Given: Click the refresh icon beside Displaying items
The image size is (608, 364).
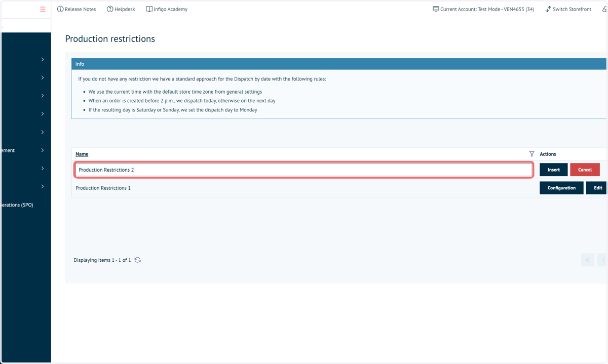Looking at the screenshot, I should (137, 260).
